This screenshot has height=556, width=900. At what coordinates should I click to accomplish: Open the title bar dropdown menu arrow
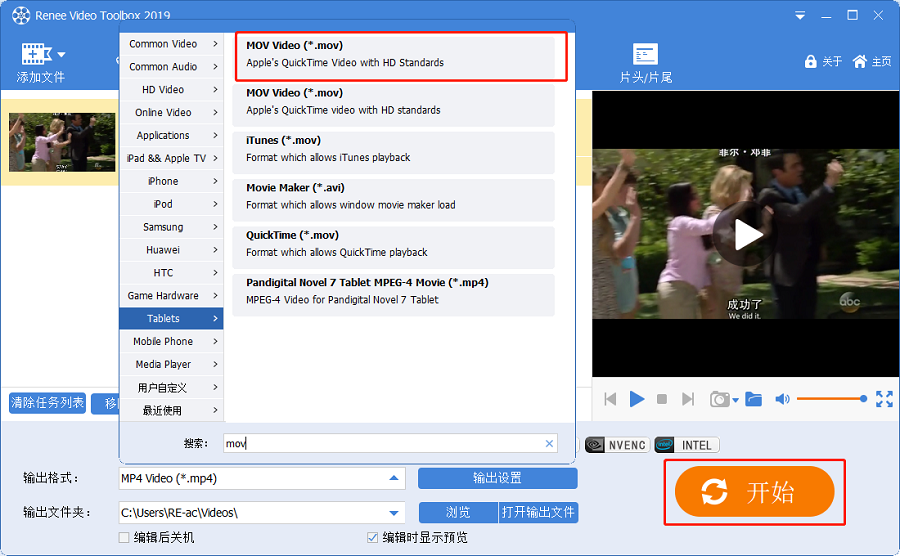(800, 15)
